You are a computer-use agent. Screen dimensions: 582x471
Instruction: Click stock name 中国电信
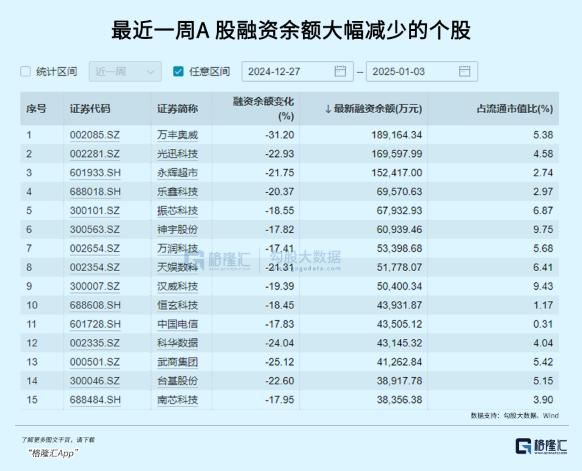click(177, 324)
